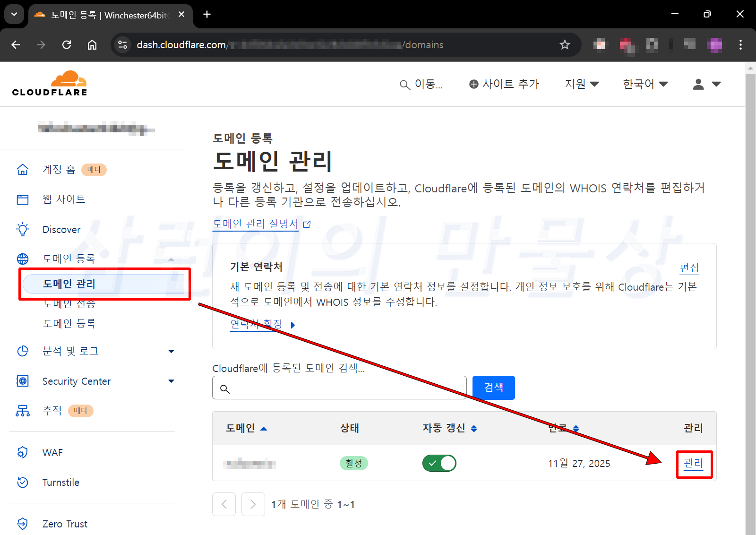Click the magnifier icon in domain search box
Screen dimensions: 756x535
(x=225, y=388)
